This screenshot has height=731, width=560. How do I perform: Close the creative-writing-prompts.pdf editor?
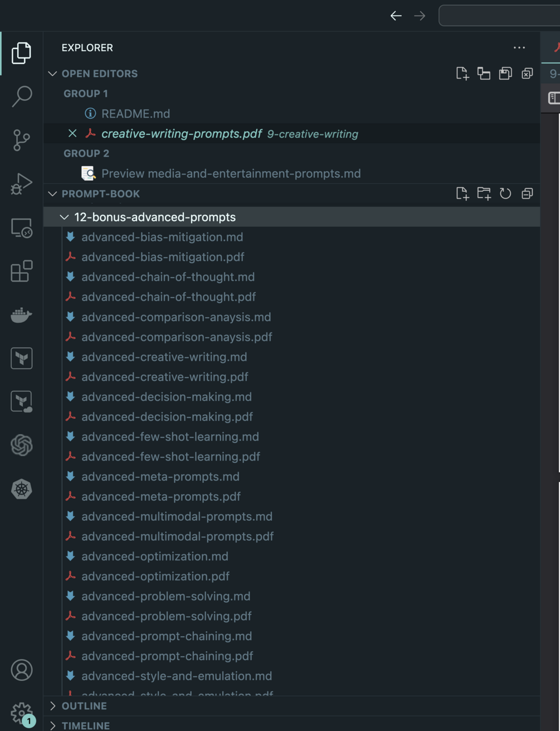(x=72, y=133)
